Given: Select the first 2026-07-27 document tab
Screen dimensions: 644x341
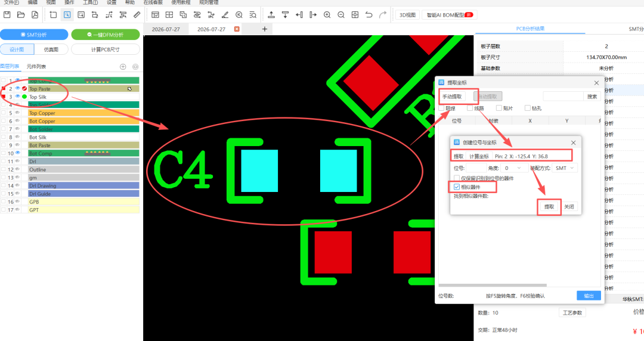Looking at the screenshot, I should tap(166, 29).
